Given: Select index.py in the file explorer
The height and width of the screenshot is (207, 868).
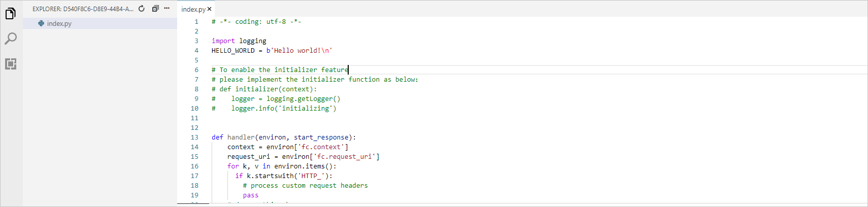Looking at the screenshot, I should tap(100, 23).
